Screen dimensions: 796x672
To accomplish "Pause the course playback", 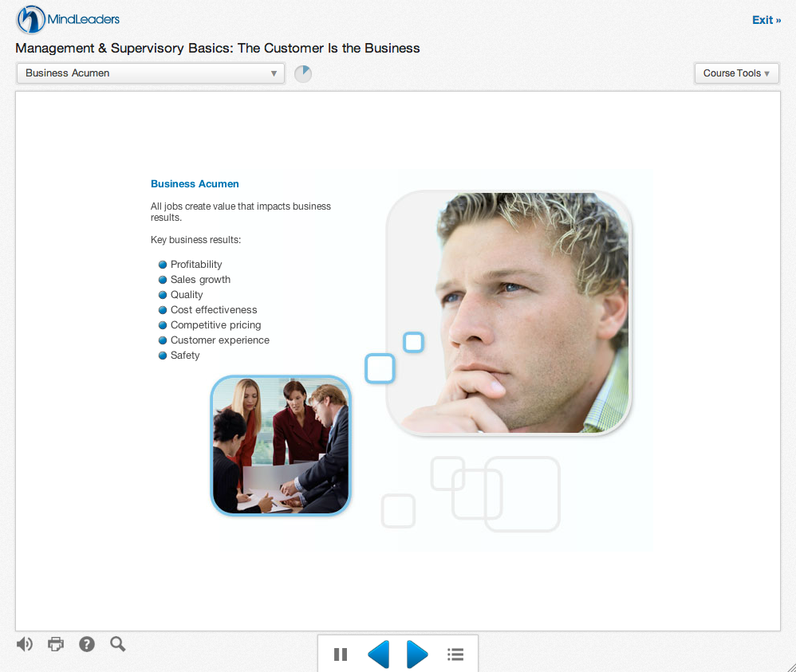I will [x=341, y=654].
